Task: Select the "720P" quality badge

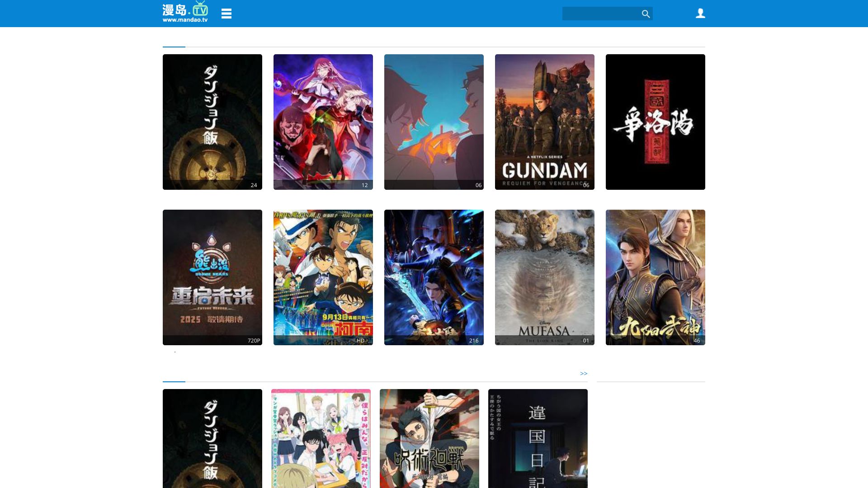Action: (x=254, y=341)
